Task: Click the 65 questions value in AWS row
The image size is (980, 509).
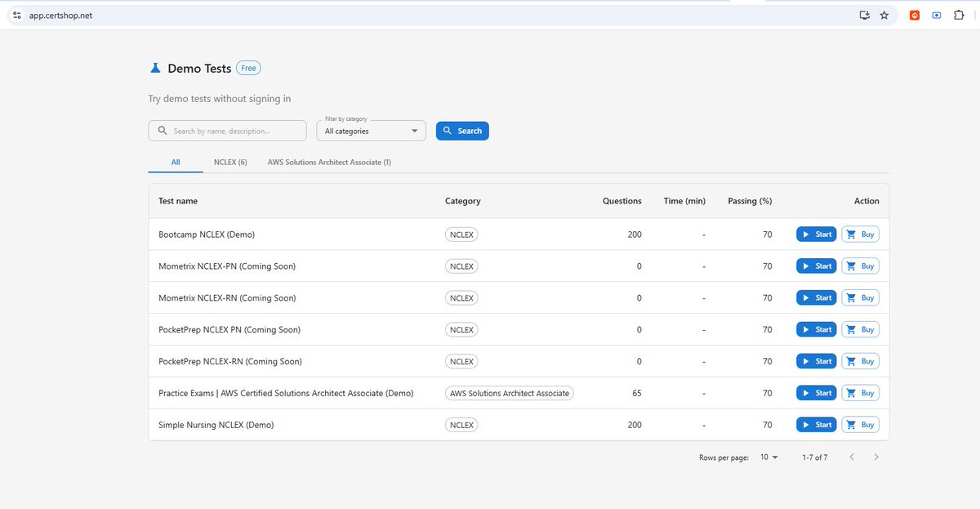Action: coord(637,393)
